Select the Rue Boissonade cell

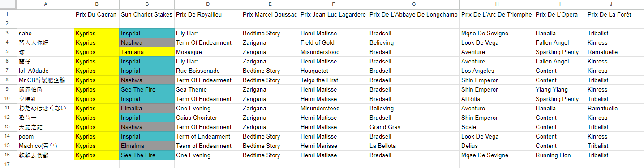pos(208,71)
